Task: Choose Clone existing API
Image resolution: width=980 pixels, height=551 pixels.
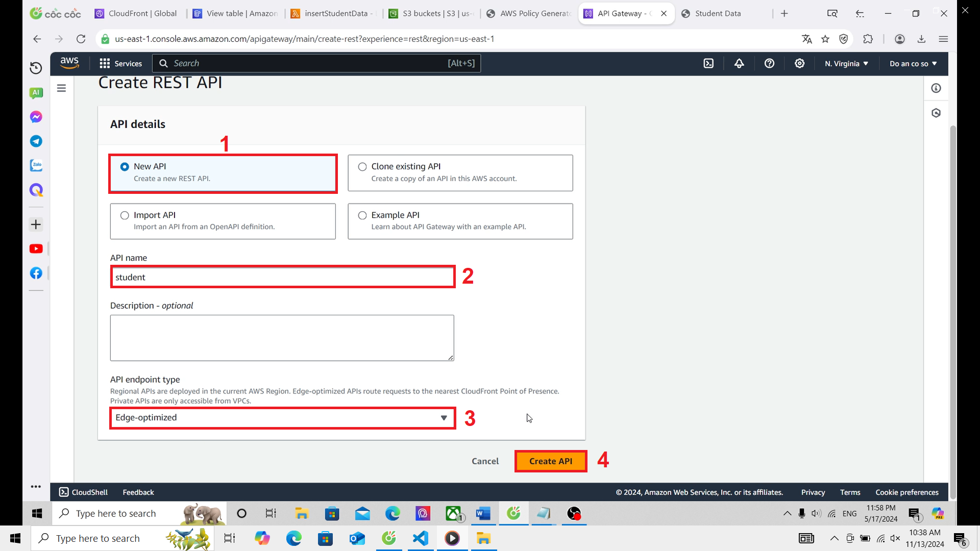Action: click(x=362, y=166)
